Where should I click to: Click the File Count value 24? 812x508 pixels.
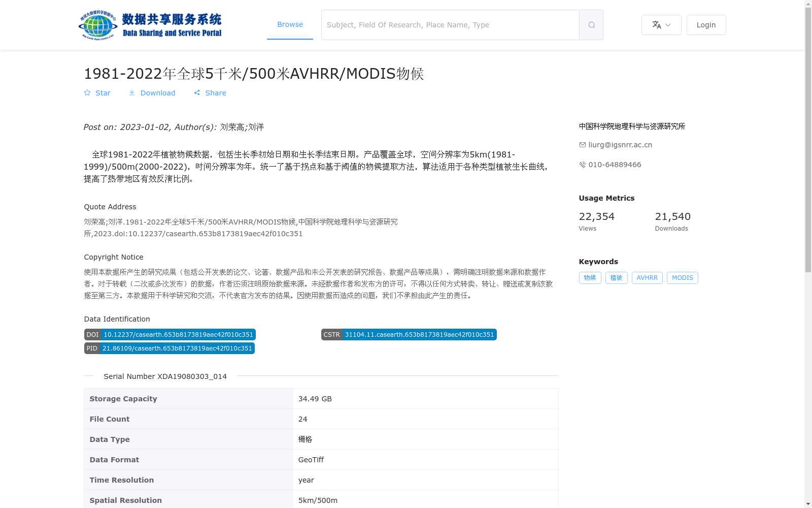(303, 419)
